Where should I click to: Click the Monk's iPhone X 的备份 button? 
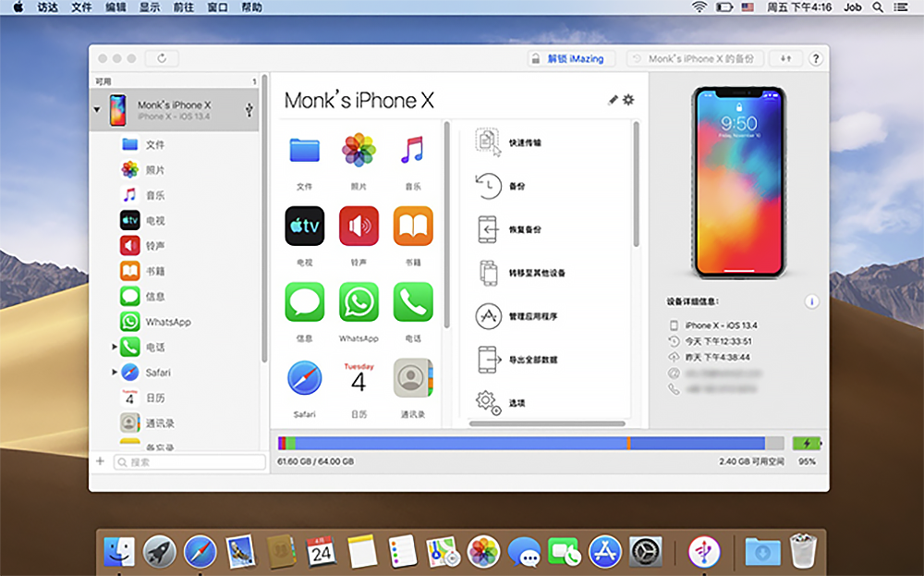coord(694,58)
